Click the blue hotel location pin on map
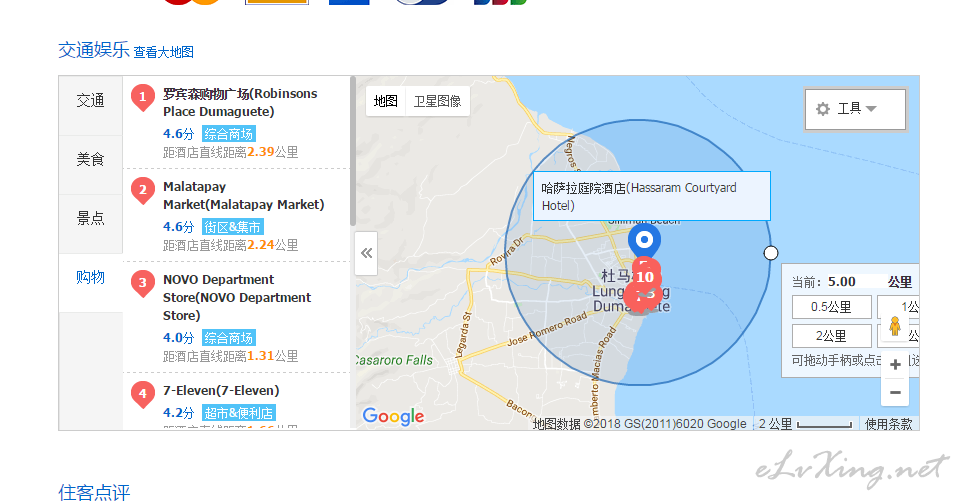The height and width of the screenshot is (502, 960). (x=644, y=241)
